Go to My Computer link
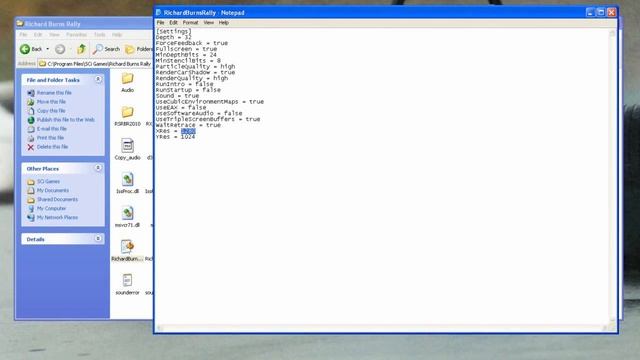This screenshot has width=640, height=360. click(x=51, y=208)
